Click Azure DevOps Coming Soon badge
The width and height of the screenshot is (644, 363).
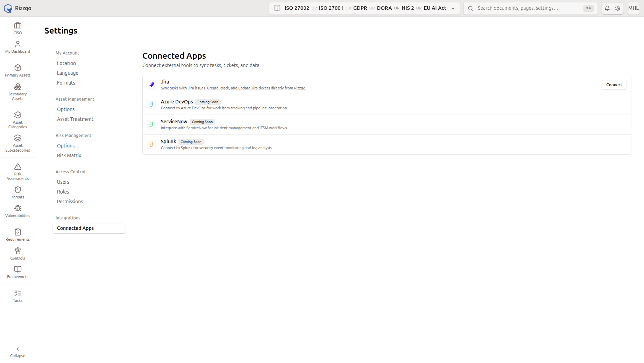coord(208,102)
